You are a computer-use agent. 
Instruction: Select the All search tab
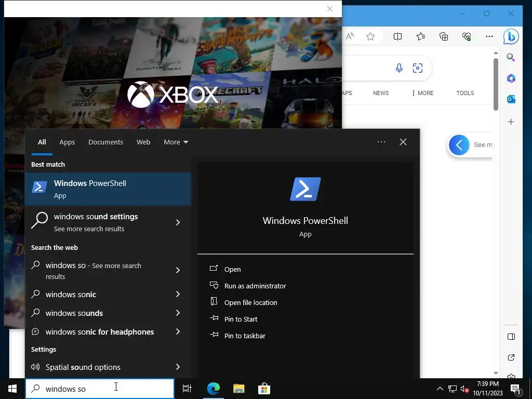[x=42, y=142]
